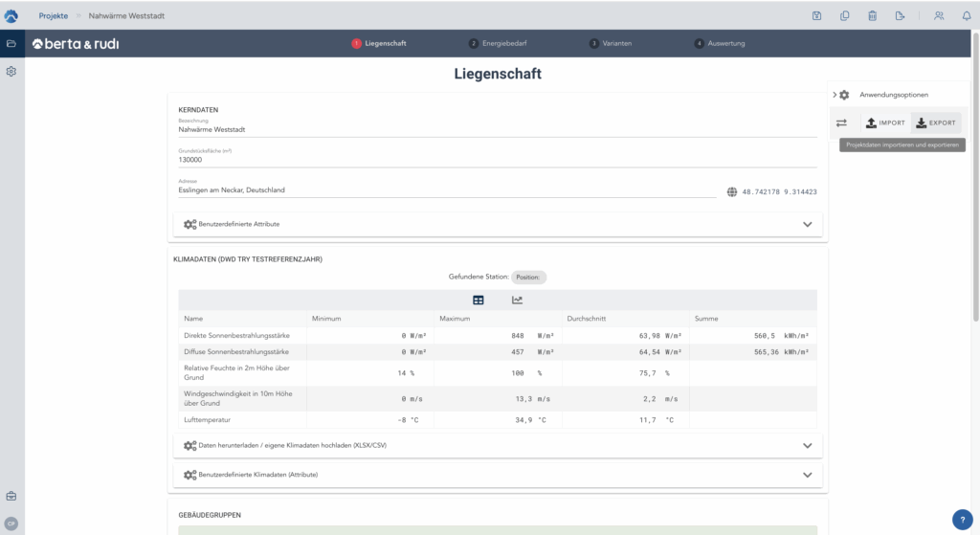This screenshot has height=535, width=980.
Task: Go to step 1 Liegenschaft
Action: 379,43
